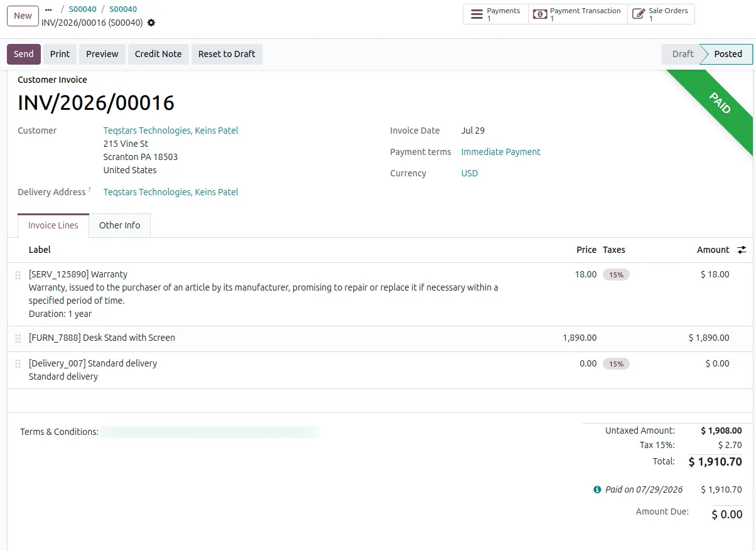Click price 18.00 on Warranty line

point(586,274)
